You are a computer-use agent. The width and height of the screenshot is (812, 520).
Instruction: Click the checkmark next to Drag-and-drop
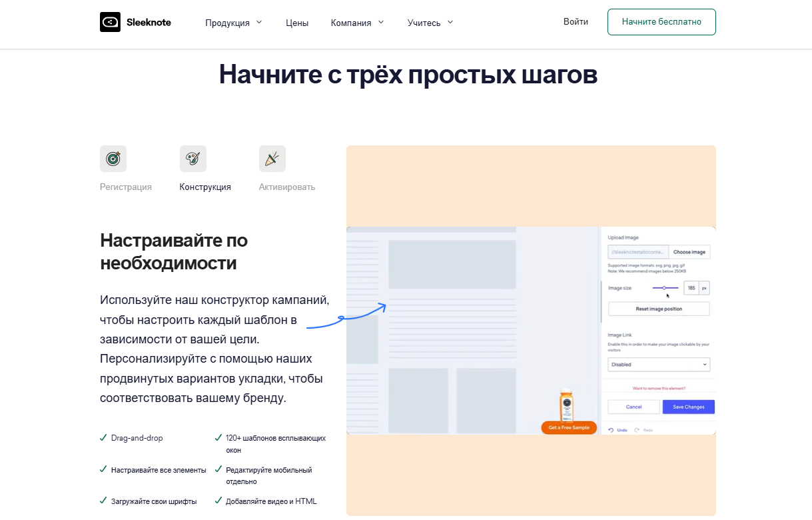pos(104,438)
